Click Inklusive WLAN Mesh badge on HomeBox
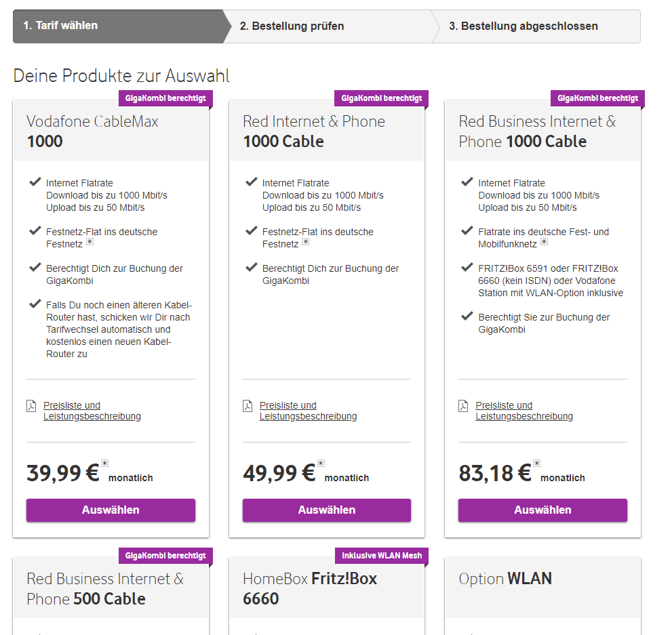 (x=382, y=556)
